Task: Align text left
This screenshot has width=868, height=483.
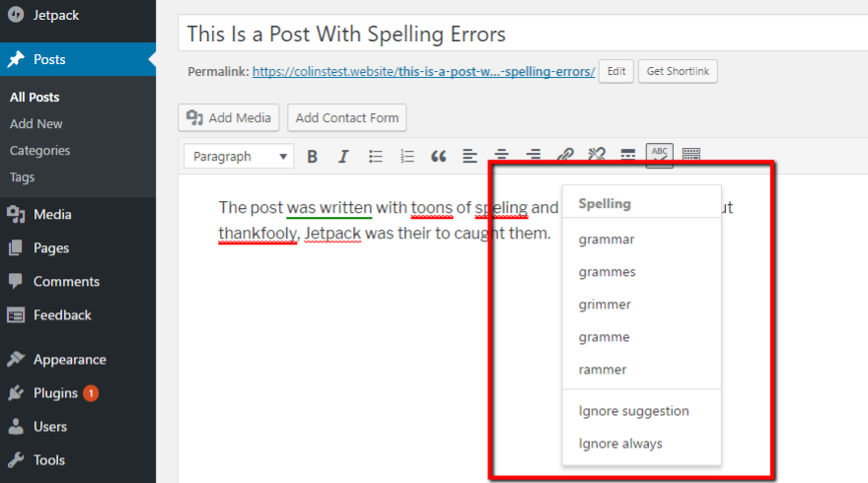Action: pos(470,157)
